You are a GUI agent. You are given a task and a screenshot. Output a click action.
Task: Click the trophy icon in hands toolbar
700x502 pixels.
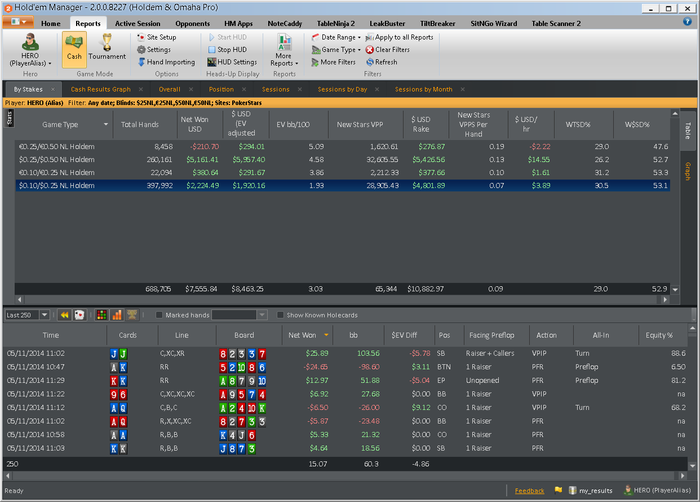(132, 315)
